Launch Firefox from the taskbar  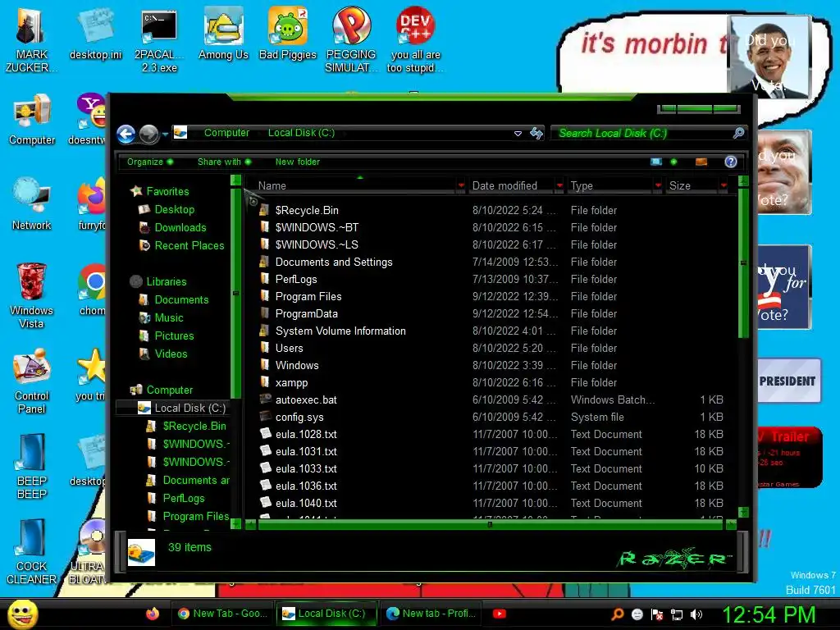tap(153, 614)
